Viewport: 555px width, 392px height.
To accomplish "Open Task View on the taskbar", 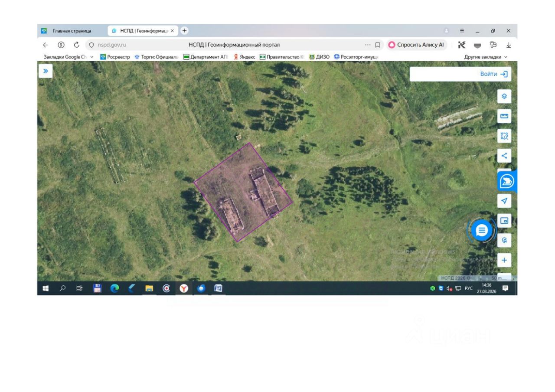I will [80, 288].
